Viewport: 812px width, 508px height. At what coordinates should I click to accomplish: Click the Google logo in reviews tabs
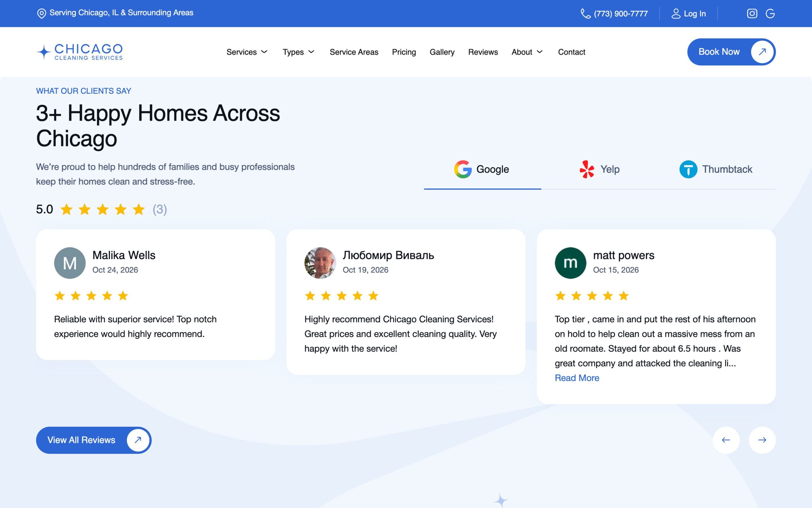463,169
